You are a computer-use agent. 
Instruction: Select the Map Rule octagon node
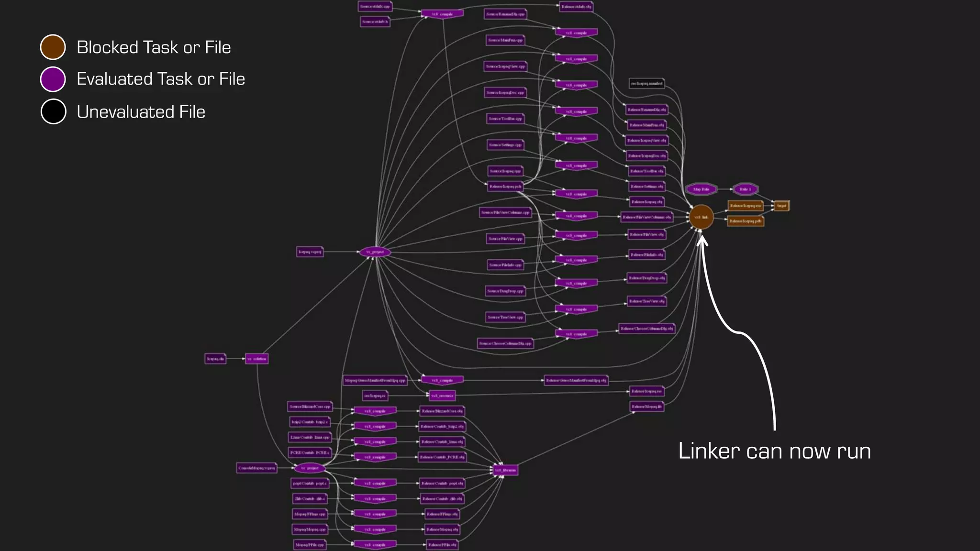701,189
